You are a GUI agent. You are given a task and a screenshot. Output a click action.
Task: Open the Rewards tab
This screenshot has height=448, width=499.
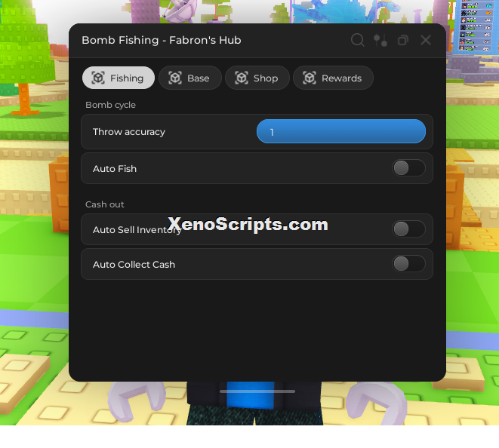point(333,78)
